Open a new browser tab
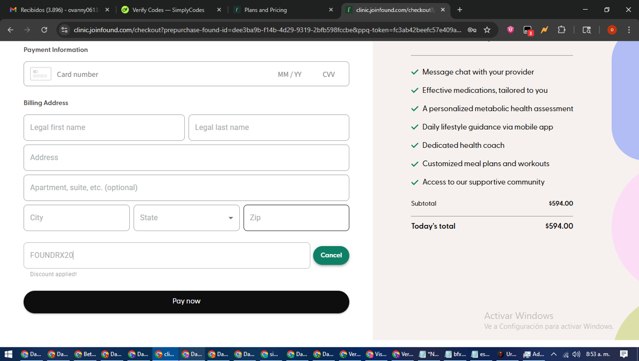Screen dimensions: 639x361 [x=460, y=10]
